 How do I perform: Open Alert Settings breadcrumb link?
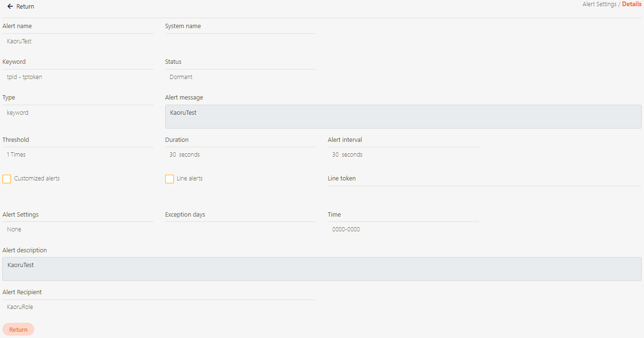599,4
